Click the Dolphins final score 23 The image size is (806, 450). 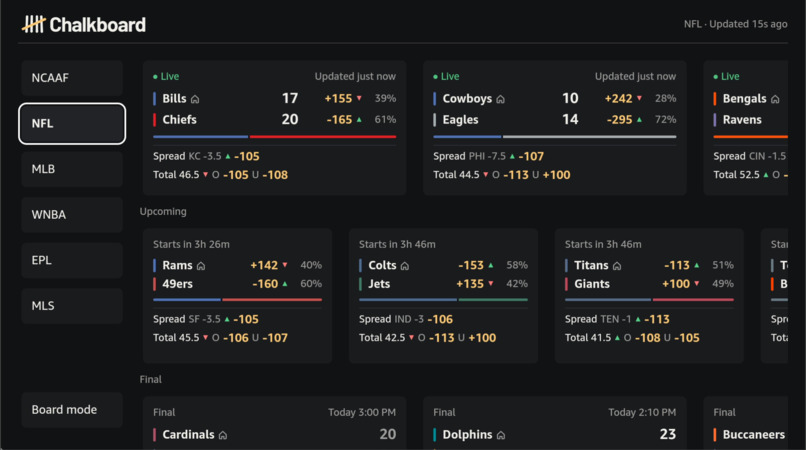(x=668, y=434)
